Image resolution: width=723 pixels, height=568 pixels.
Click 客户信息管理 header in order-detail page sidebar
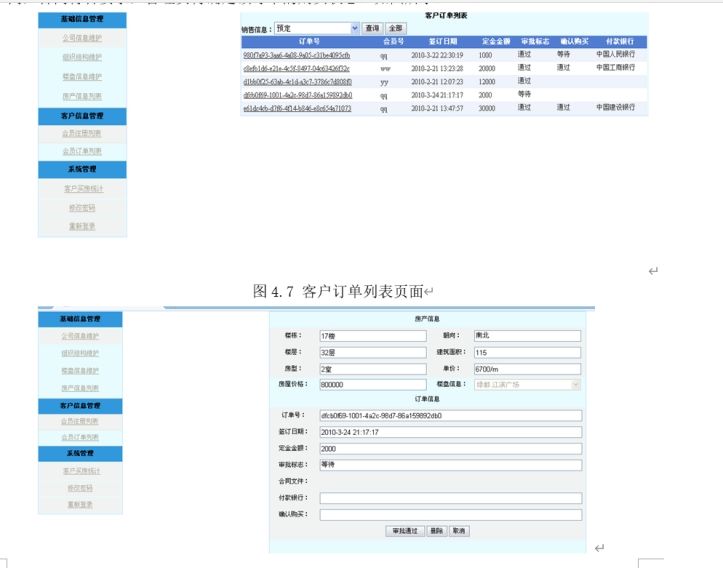[x=80, y=406]
